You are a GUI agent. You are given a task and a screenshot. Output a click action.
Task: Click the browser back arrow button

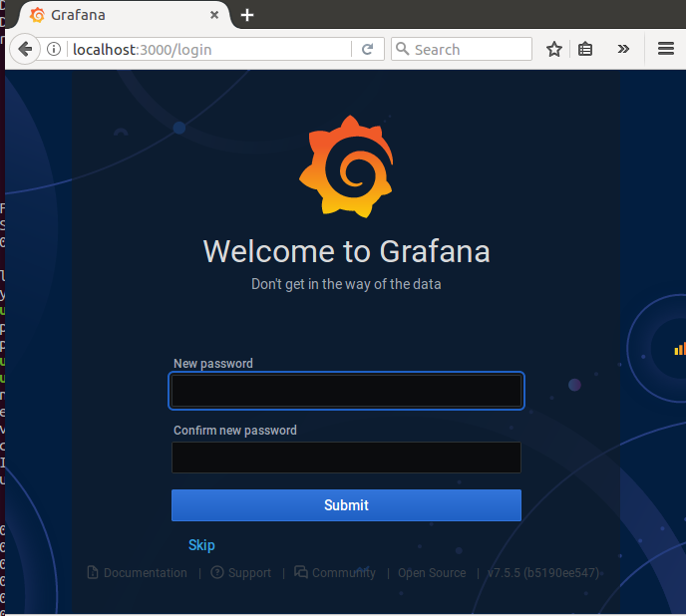point(25,49)
